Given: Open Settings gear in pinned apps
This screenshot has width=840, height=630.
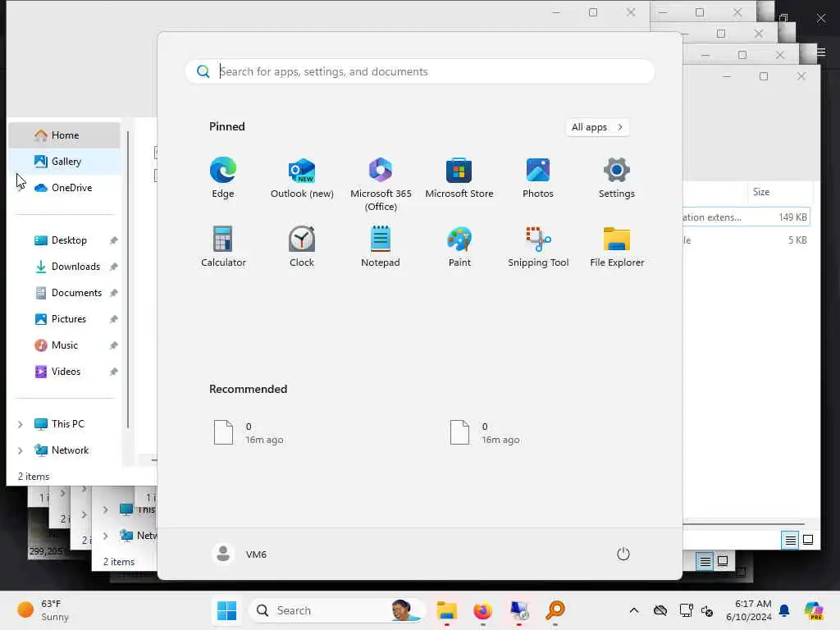Looking at the screenshot, I should (x=617, y=178).
